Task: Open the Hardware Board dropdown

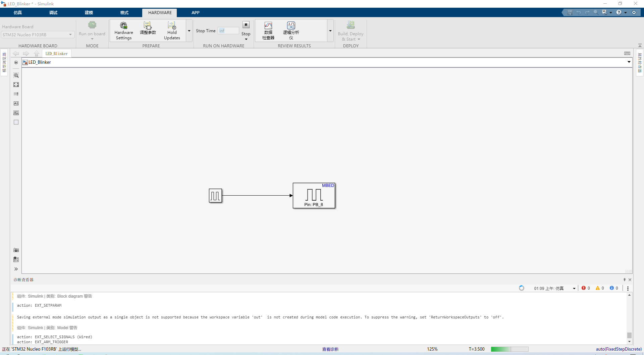Action: pyautogui.click(x=70, y=35)
